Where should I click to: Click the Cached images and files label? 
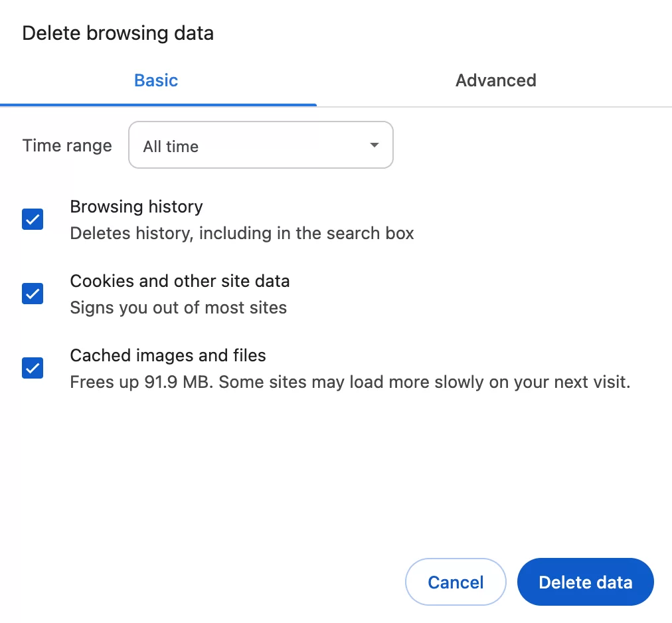click(x=167, y=355)
